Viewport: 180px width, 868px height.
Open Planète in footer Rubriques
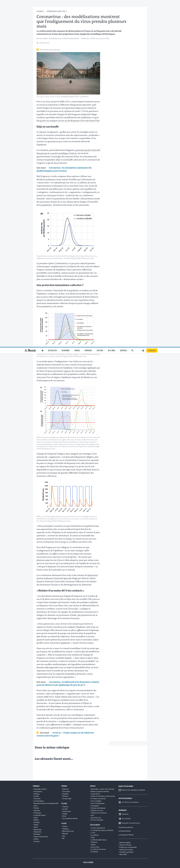36,808
